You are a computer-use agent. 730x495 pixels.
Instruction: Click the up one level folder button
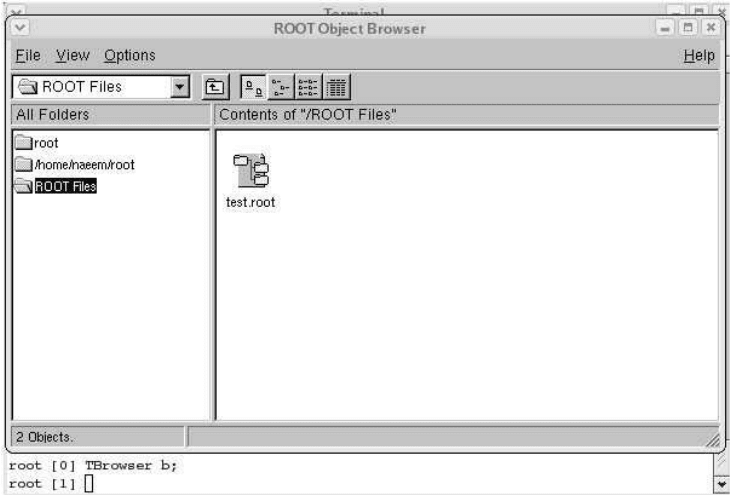213,86
